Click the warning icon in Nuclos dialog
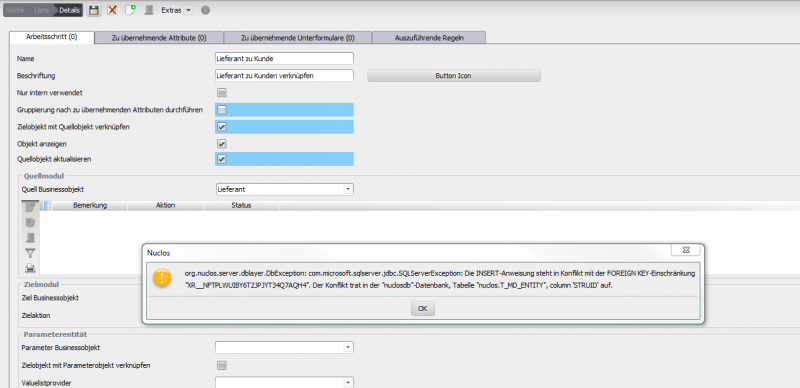 pyautogui.click(x=162, y=278)
